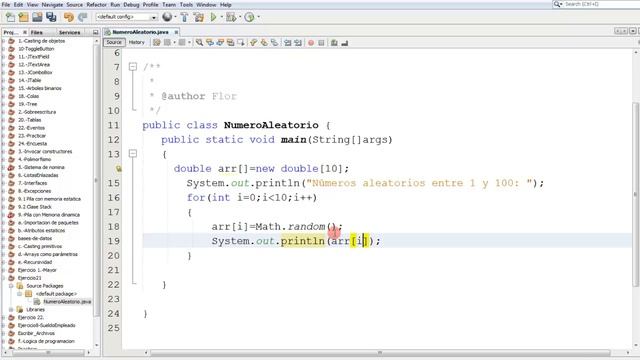Screen dimensions: 640x360
Task: Collapse the Javadoc comment fold at line 7
Action: [x=133, y=67]
